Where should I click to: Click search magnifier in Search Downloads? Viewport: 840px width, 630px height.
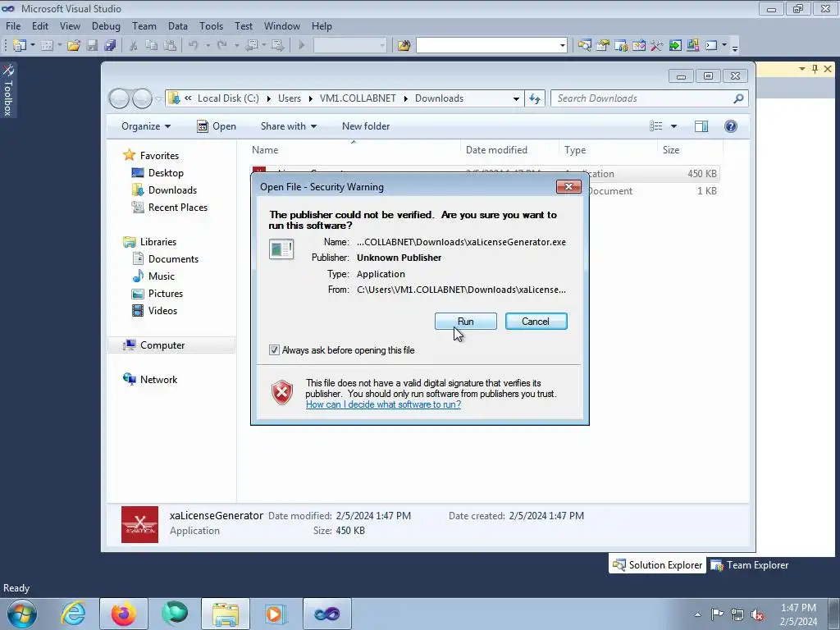coord(738,98)
